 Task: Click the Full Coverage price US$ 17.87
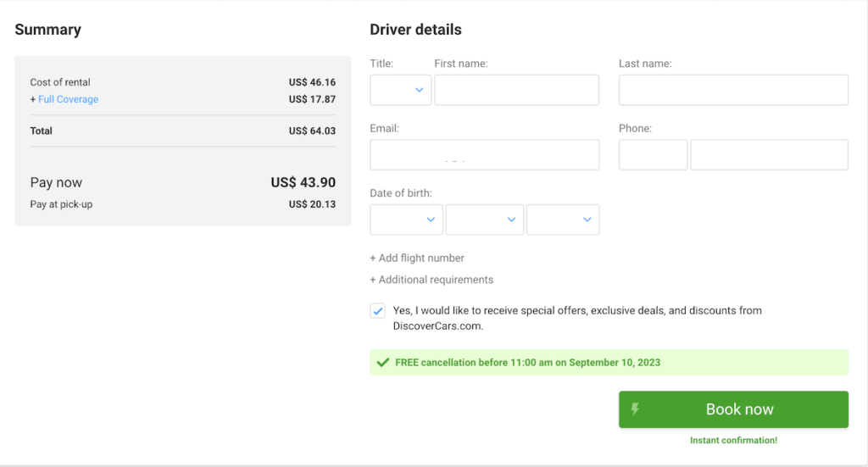pyautogui.click(x=312, y=99)
